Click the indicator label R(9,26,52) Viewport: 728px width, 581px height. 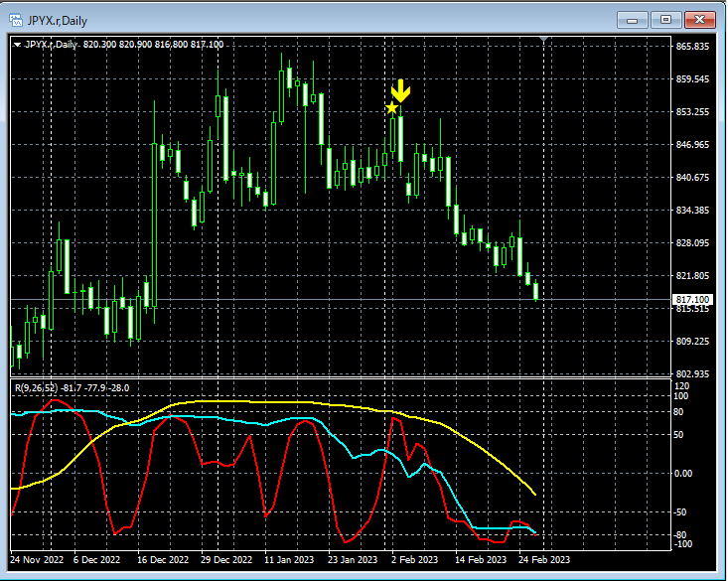pos(36,387)
